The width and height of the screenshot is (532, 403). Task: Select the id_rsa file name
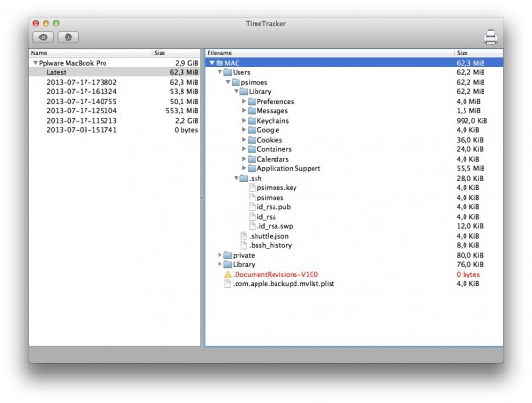pos(266,217)
